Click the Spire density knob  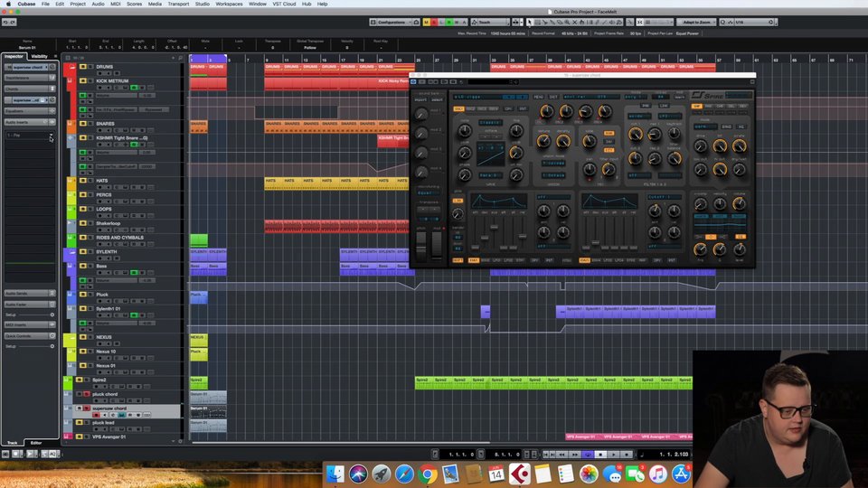coord(563,141)
